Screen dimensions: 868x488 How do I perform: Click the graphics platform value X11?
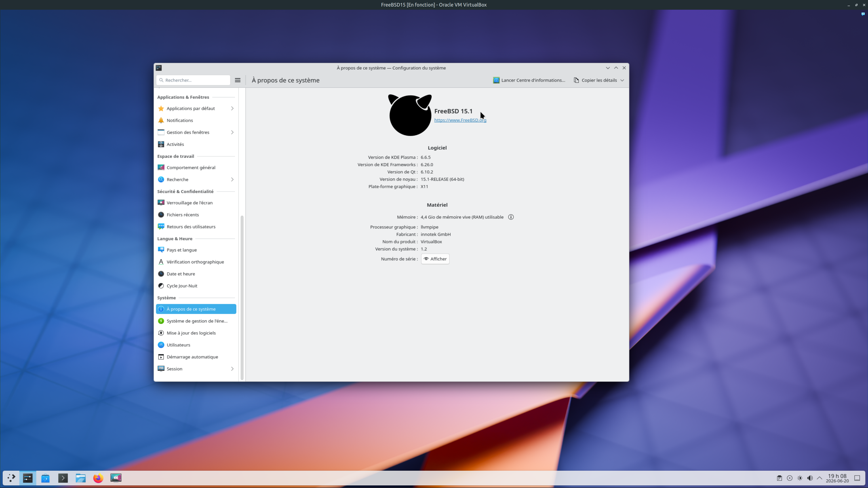(x=424, y=187)
